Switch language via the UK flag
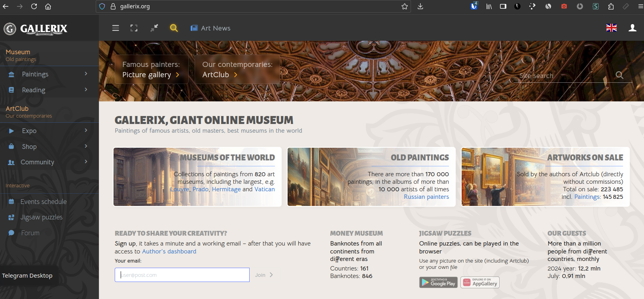The image size is (644, 299). click(611, 28)
